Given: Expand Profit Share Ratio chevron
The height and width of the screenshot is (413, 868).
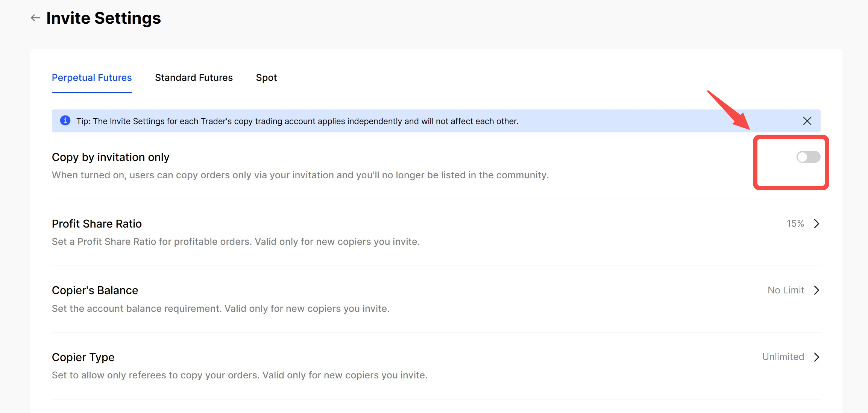Looking at the screenshot, I should [x=816, y=224].
